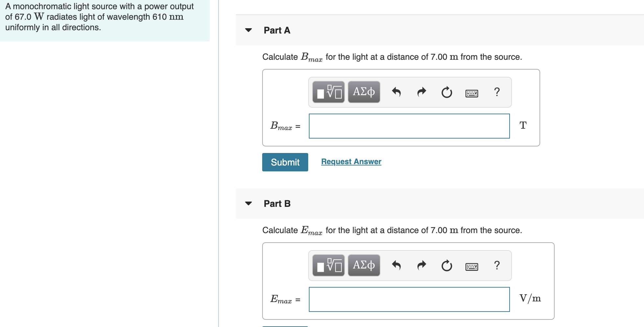Click inside the Bmax answer field
Screen dimensions: 644x327
coord(409,126)
